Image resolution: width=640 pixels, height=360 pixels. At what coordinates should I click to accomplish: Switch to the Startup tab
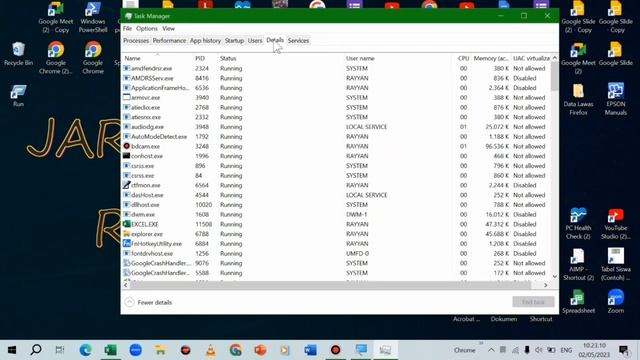click(x=234, y=41)
